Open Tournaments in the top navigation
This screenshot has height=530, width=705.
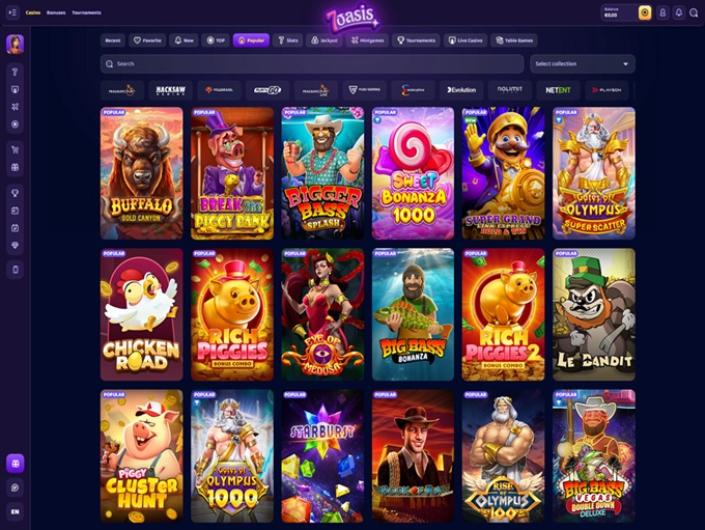86,13
